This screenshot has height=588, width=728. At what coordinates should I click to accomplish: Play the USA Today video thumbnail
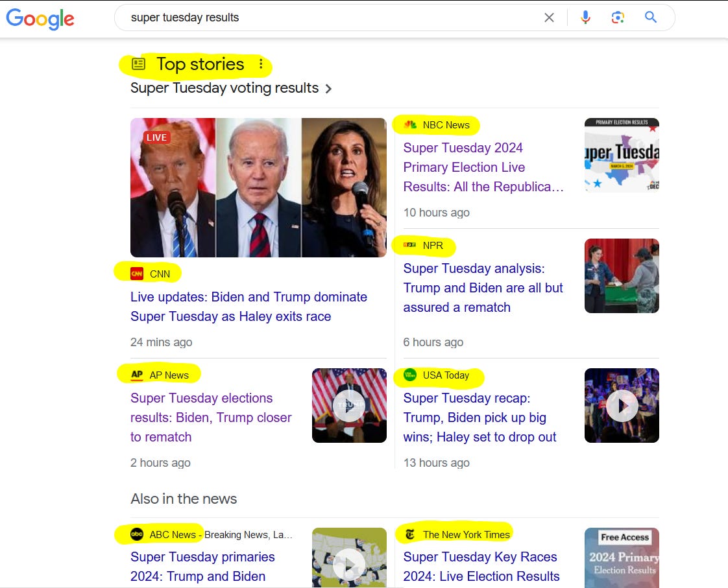622,405
